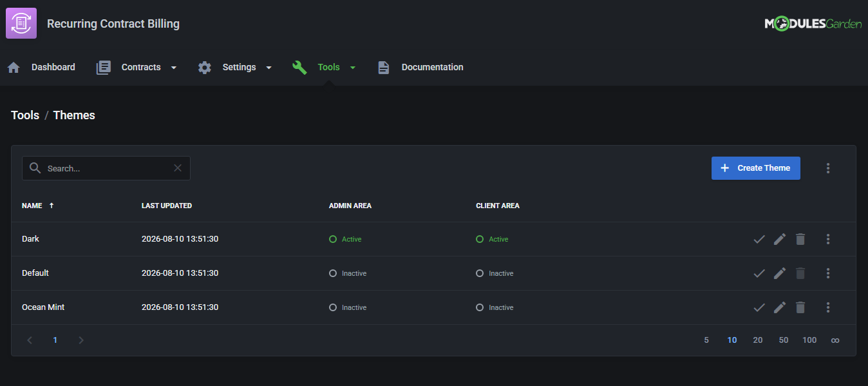Go to next page arrow
Viewport: 868px width, 386px height.
pos(81,340)
